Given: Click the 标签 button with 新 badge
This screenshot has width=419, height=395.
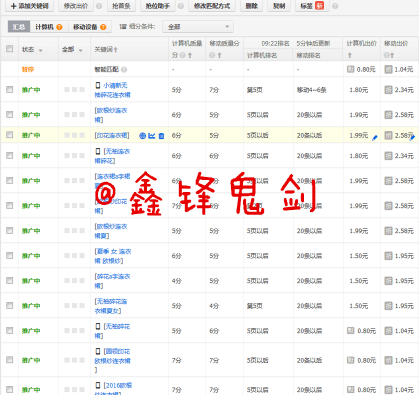Looking at the screenshot, I should coord(312,6).
